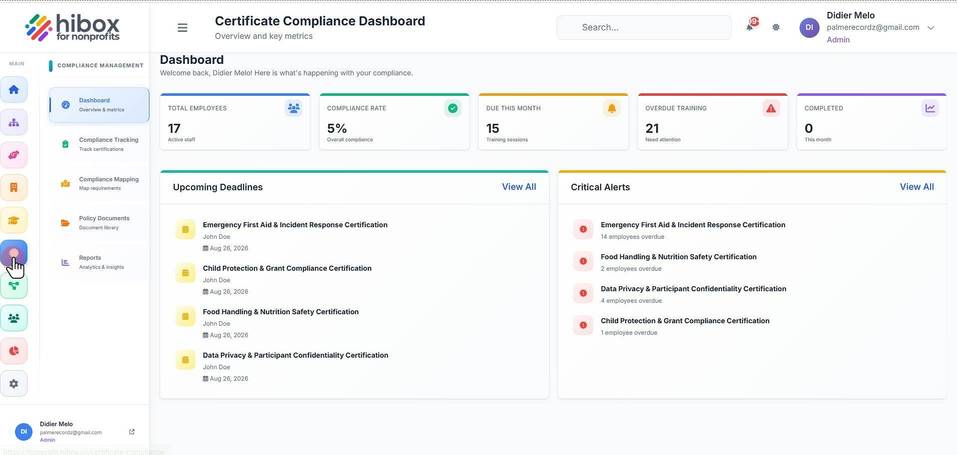Click the Total Employees card value 17
The width and height of the screenshot is (957, 455).
tap(174, 128)
